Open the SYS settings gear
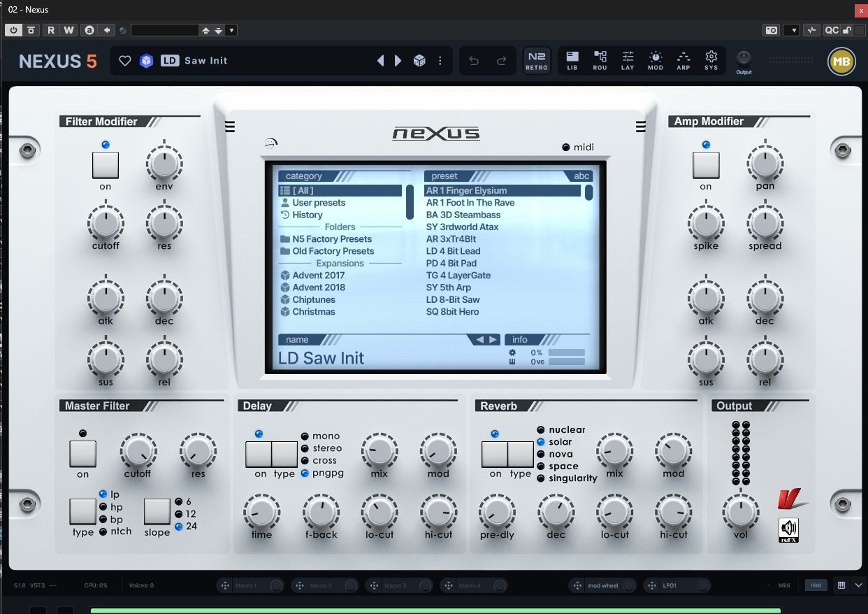Screen dimensions: 868x614 [711, 61]
